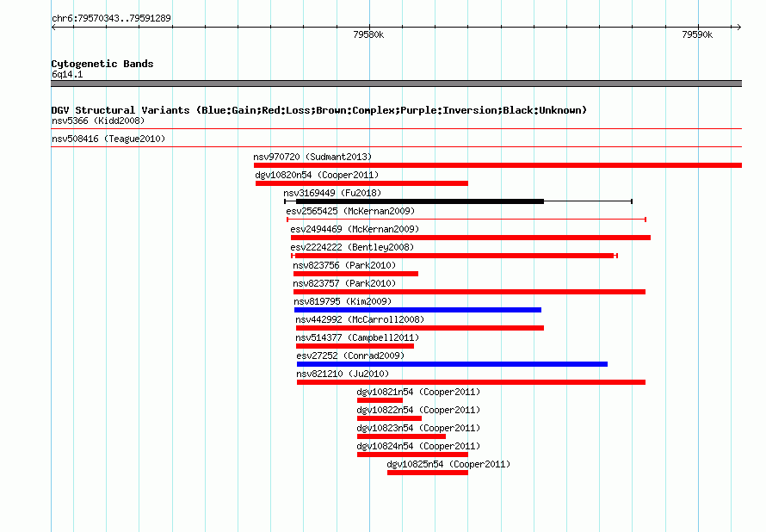The width and height of the screenshot is (766, 532).
Task: Select the dgv10823n54 (Cooper2011) red bar
Action: coord(402,436)
